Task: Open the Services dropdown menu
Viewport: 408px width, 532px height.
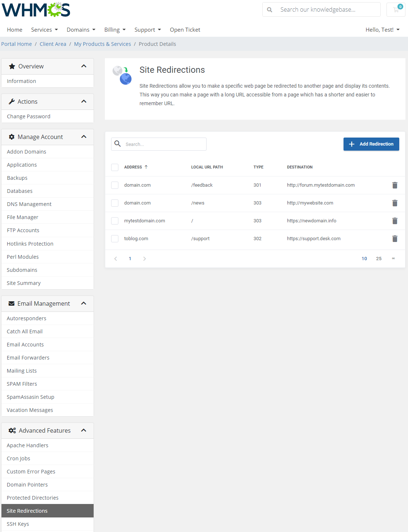Action: pyautogui.click(x=44, y=30)
